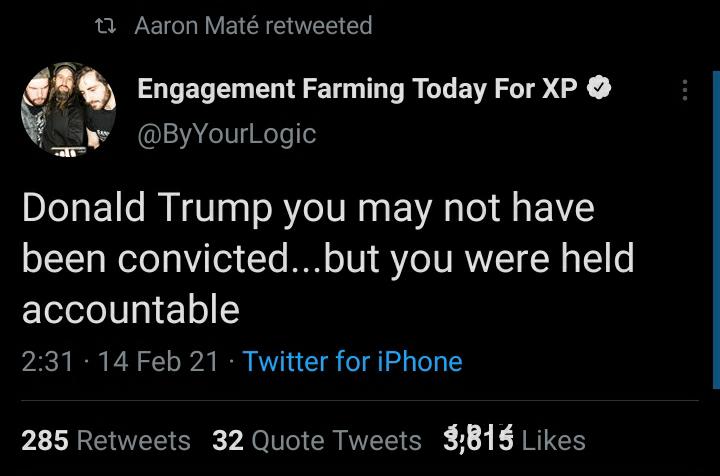This screenshot has height=476, width=720.
Task: Click the garbled likes count number
Action: click(477, 439)
